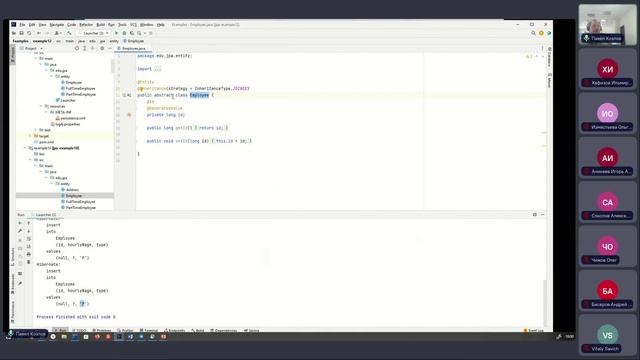
Task: Click the Back navigation arrow in toolbar
Action: 39,33
